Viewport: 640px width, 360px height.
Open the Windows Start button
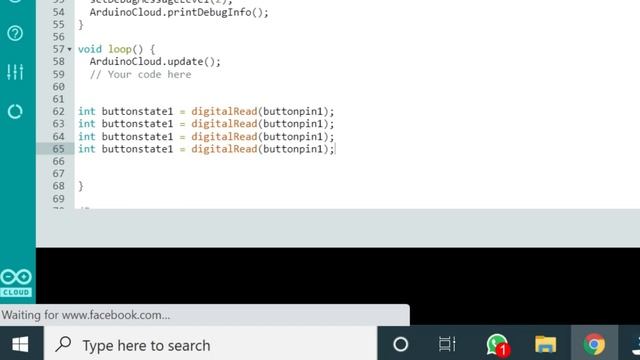pos(20,344)
